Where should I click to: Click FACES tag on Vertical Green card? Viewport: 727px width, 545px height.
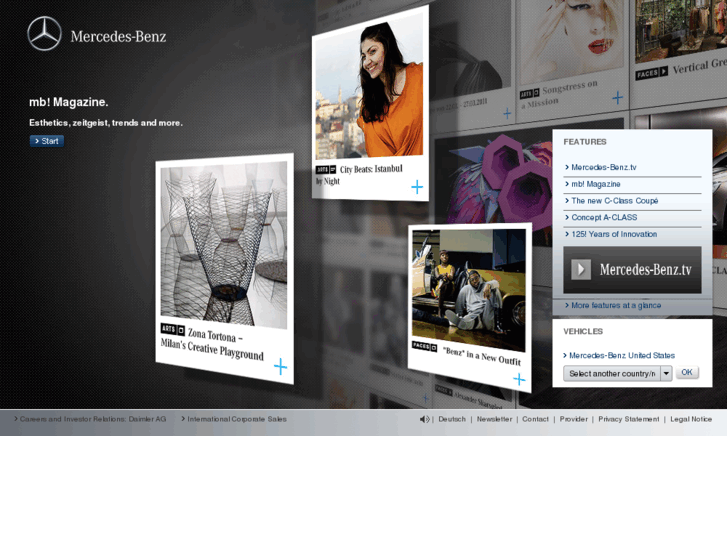pyautogui.click(x=652, y=73)
